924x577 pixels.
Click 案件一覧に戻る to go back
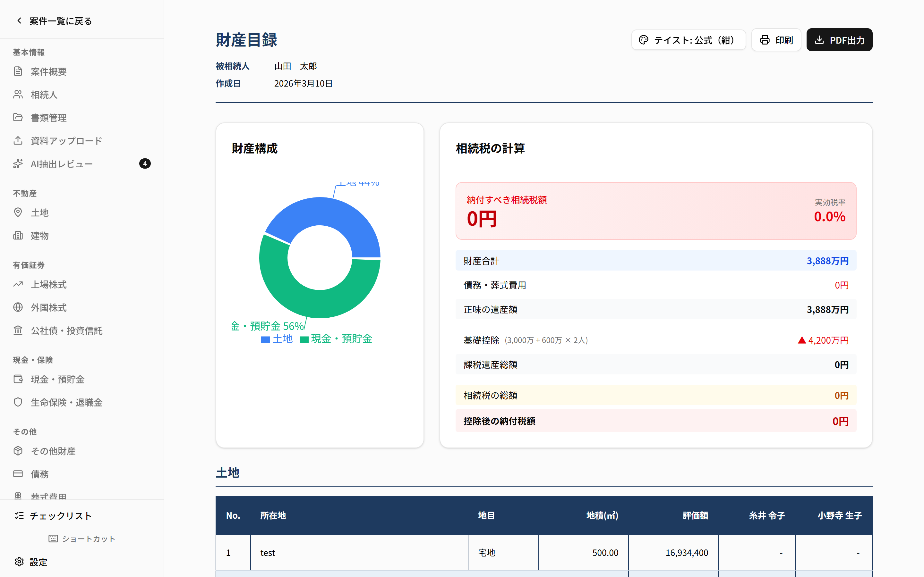pos(54,21)
